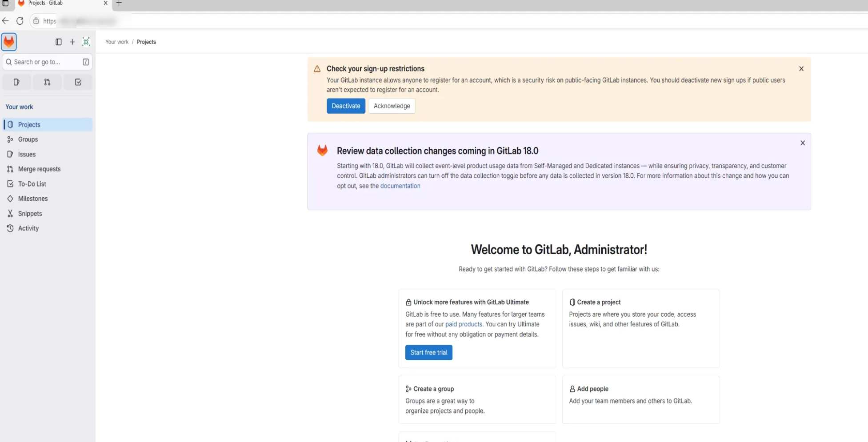This screenshot has width=868, height=442.
Task: Open to-do items counter icon
Action: point(78,82)
